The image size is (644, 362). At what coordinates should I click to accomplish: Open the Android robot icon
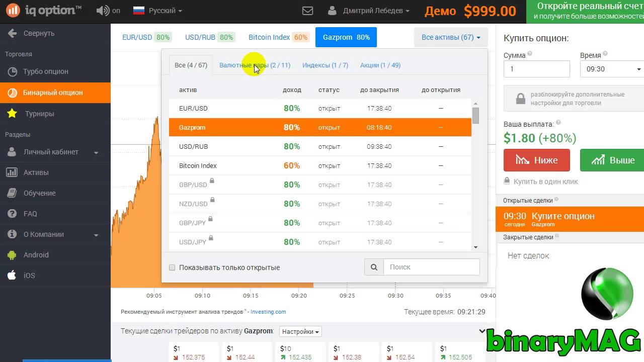tap(12, 255)
